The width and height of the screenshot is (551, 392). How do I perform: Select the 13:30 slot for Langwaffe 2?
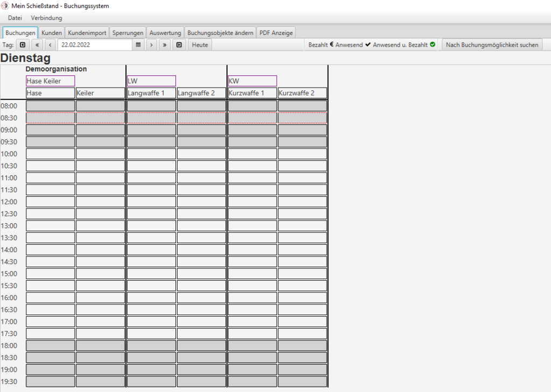tap(201, 238)
